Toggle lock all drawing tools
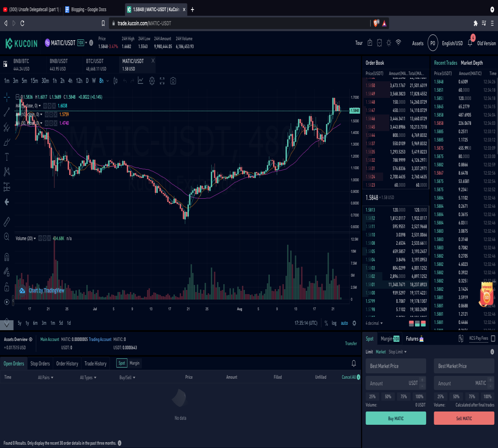The height and width of the screenshot is (448, 498). click(7, 287)
